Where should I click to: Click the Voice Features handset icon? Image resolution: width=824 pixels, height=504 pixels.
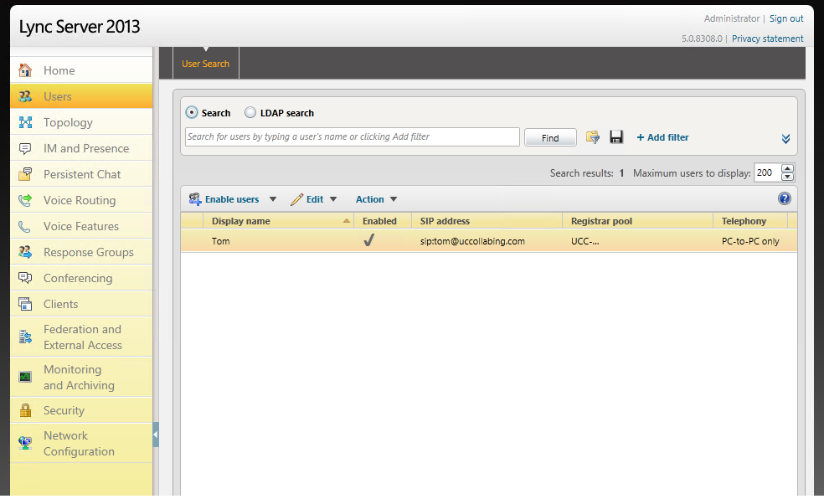(x=24, y=227)
